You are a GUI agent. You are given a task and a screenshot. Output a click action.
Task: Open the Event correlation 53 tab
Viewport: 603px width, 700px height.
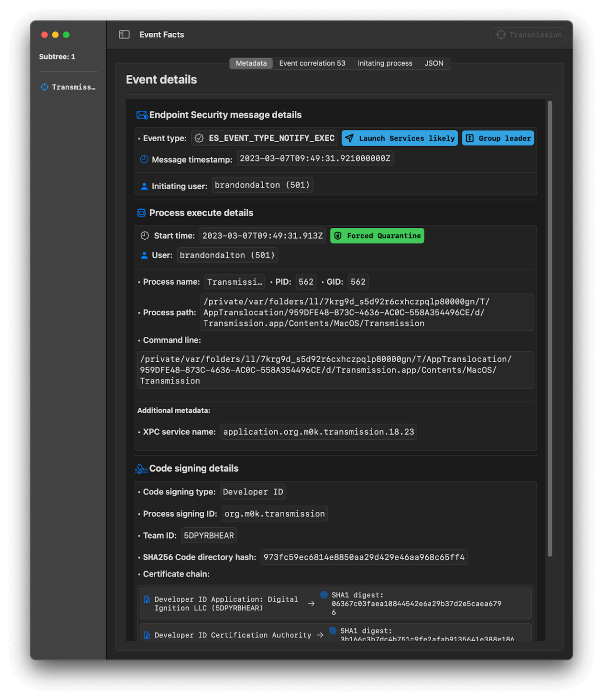(x=312, y=63)
